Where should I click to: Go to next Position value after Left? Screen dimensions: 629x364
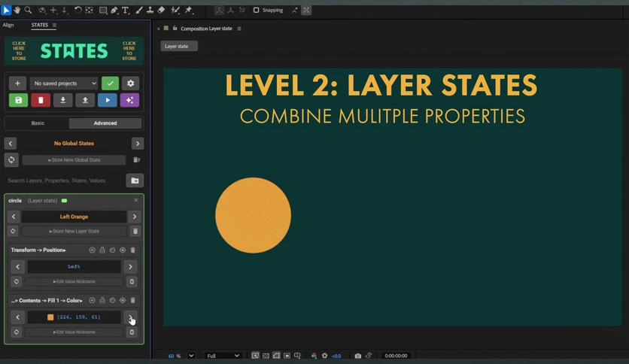click(x=130, y=266)
